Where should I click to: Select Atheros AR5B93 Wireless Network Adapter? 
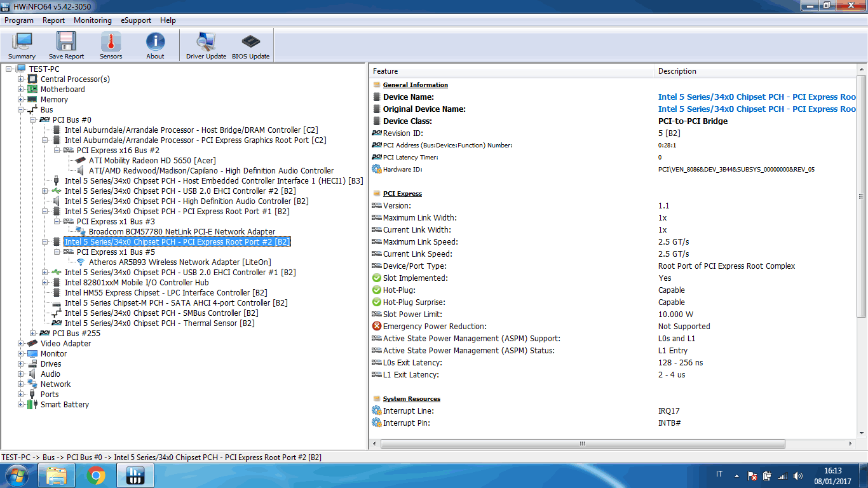pos(180,262)
